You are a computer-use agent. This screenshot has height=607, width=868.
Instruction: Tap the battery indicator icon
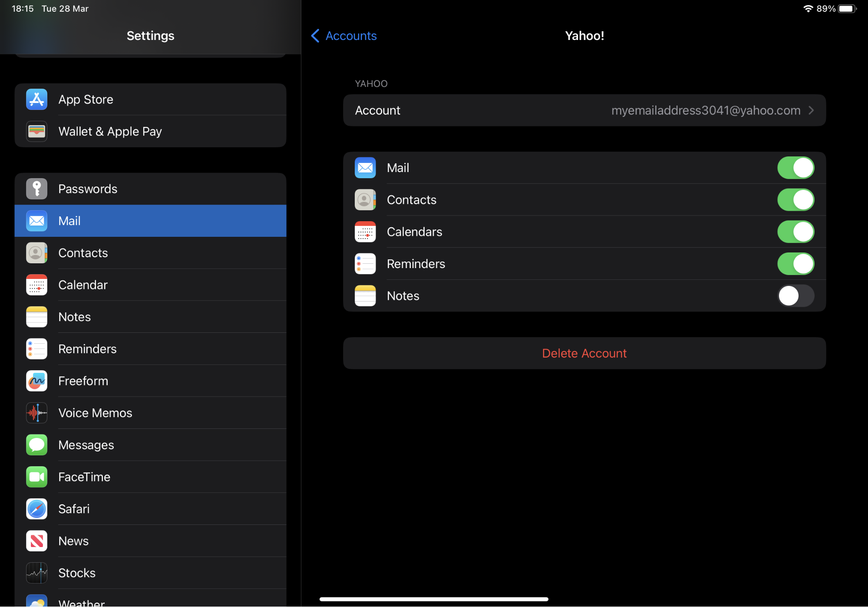847,9
